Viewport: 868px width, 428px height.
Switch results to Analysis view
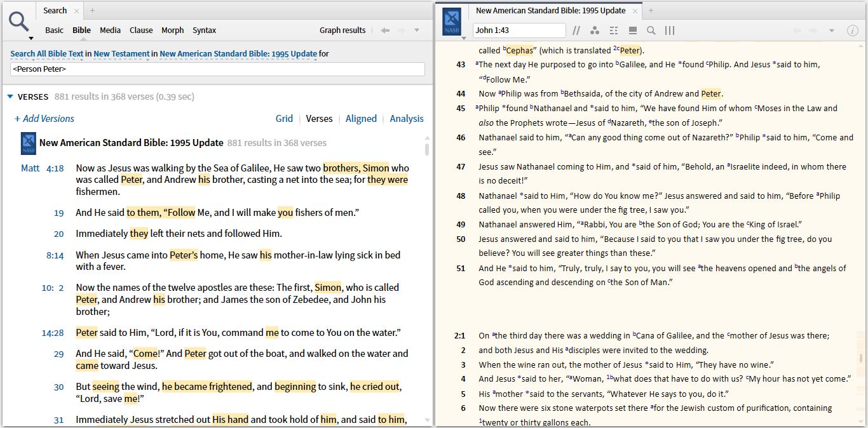(x=407, y=119)
